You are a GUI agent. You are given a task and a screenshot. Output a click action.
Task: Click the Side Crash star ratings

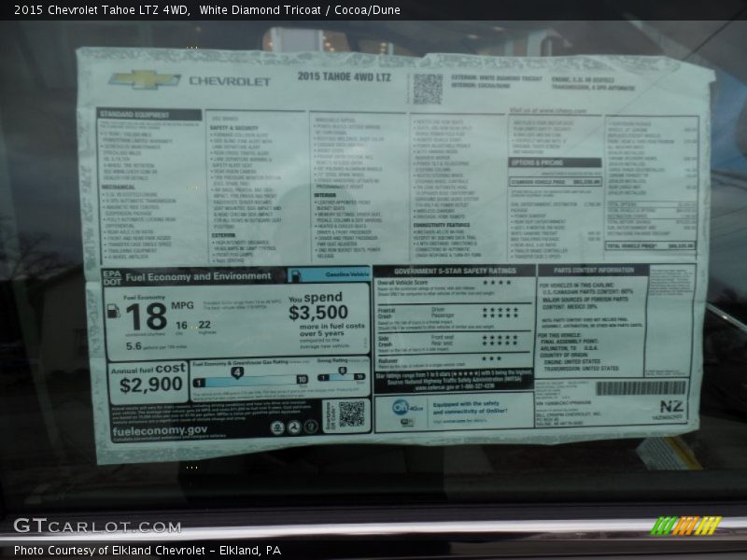pos(500,341)
